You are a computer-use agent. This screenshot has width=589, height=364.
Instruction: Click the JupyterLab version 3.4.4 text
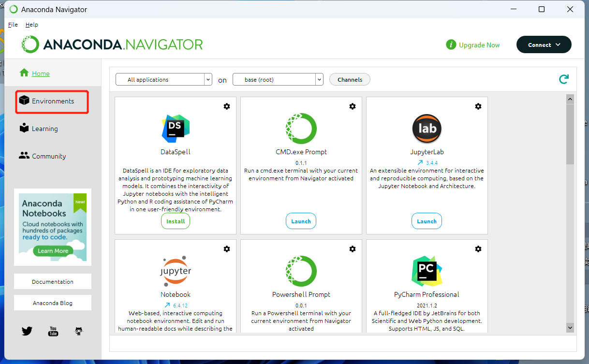point(432,163)
